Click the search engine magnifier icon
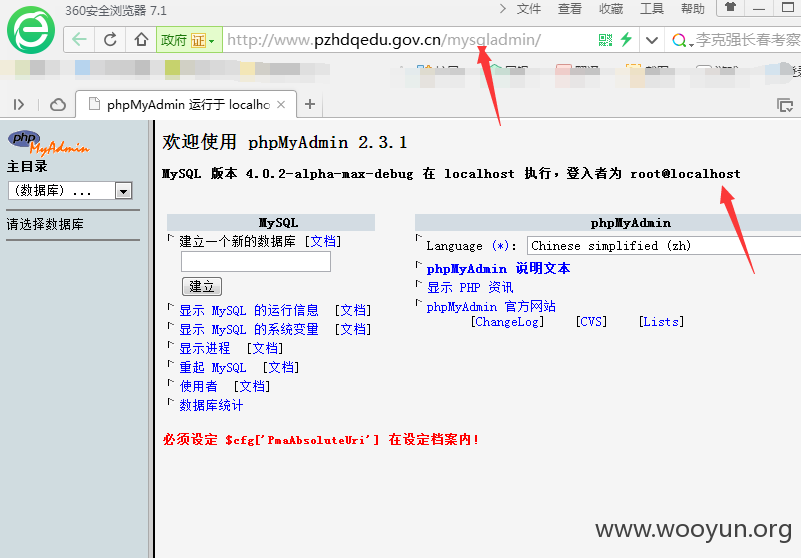Screen dimensions: 801x558 tap(679, 40)
